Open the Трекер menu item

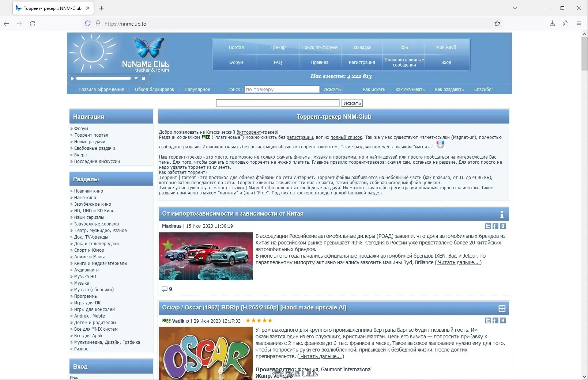(278, 47)
